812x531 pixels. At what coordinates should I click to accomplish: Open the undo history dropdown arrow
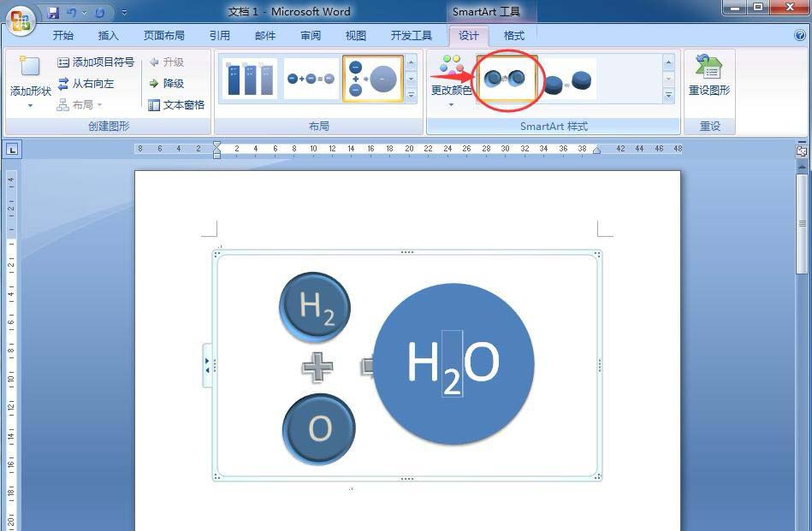point(85,13)
